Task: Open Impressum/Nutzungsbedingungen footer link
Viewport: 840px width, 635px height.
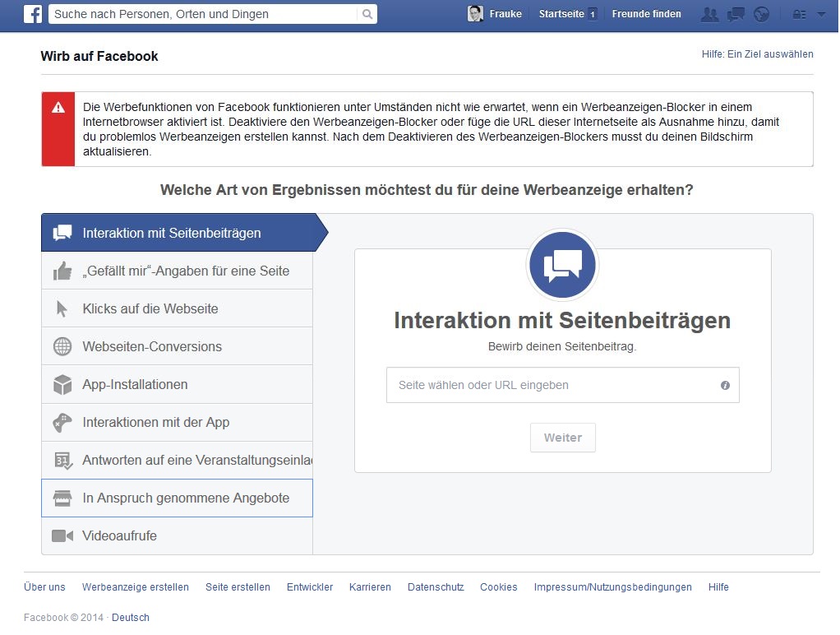Action: coord(613,587)
